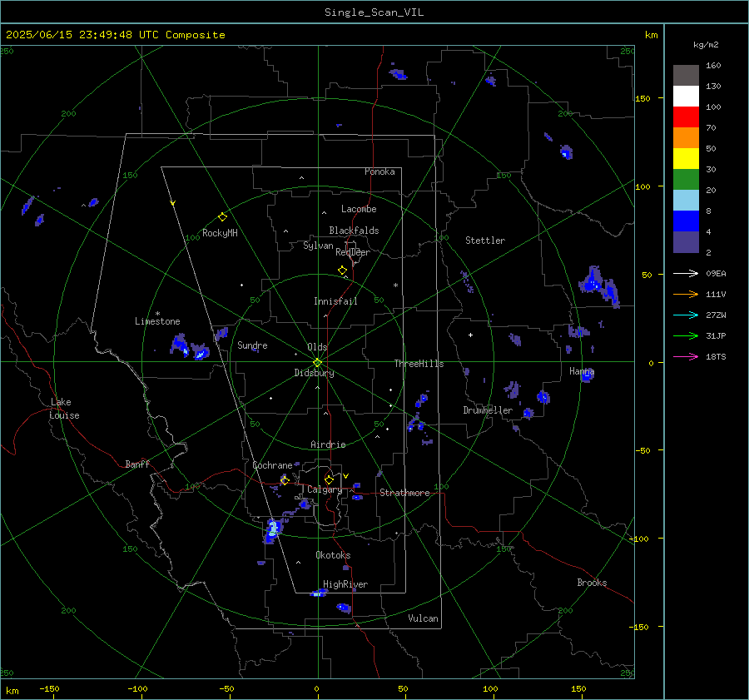Click the green 20-30 color swatch
749x700 pixels.
686,180
